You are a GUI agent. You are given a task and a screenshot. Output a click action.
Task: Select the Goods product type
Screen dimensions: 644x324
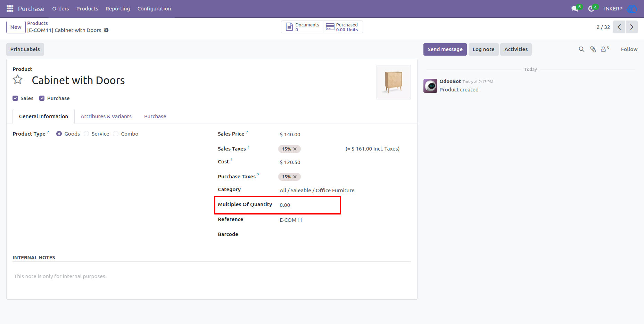tap(59, 134)
